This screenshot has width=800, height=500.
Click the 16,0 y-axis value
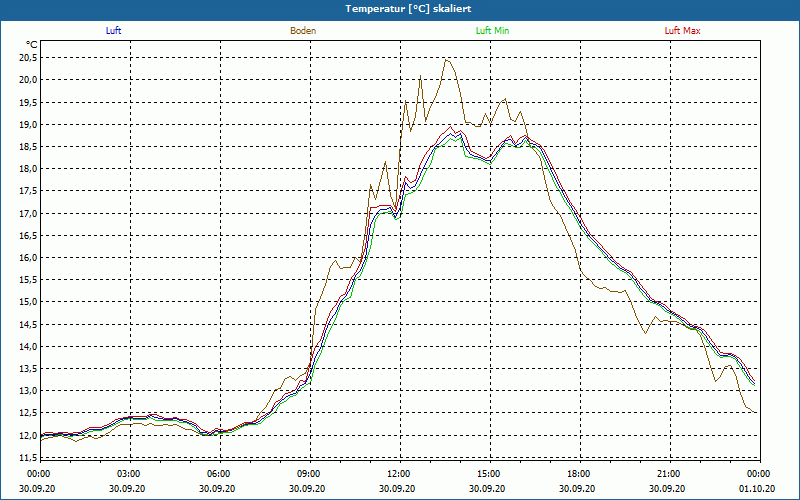(x=28, y=258)
